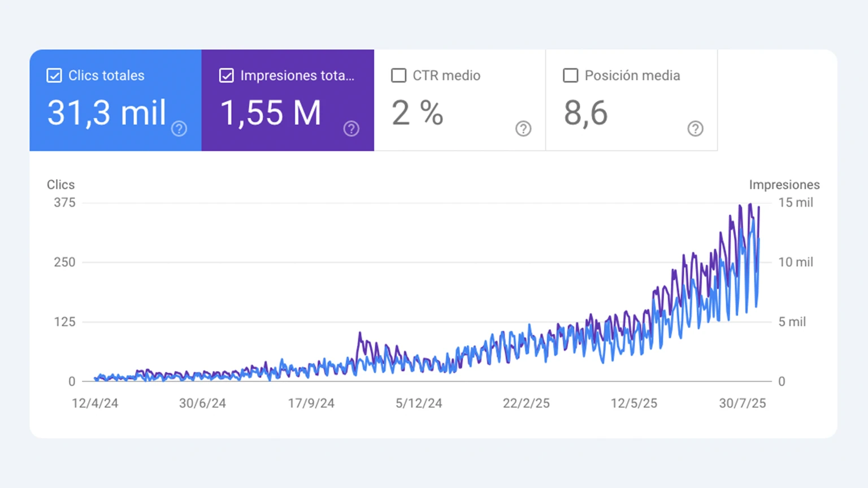Uncheck the Clics totales checkbox
The image size is (868, 488).
54,76
